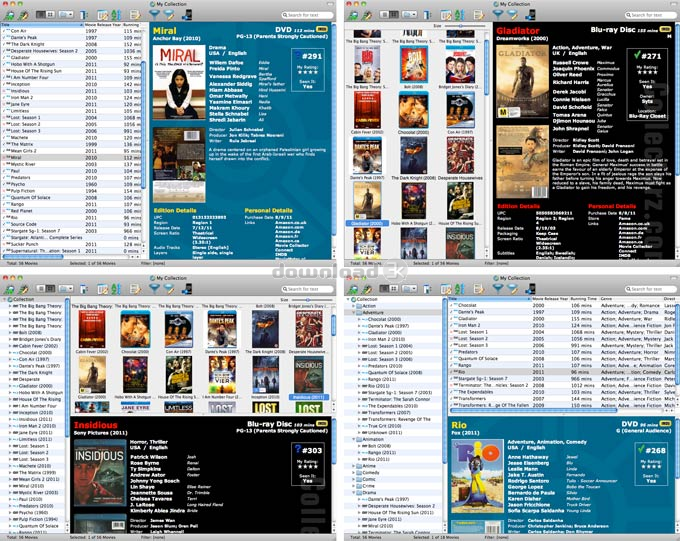Click blue filter funnel in top-left window

tap(154, 15)
